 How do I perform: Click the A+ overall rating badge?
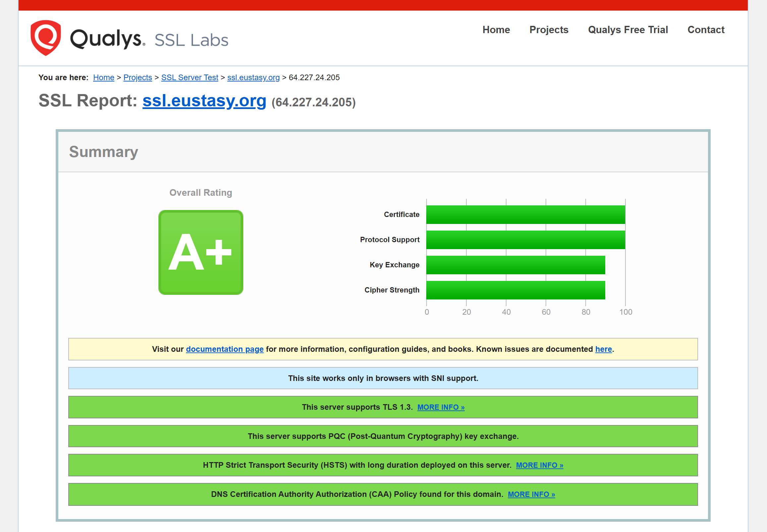click(x=201, y=252)
